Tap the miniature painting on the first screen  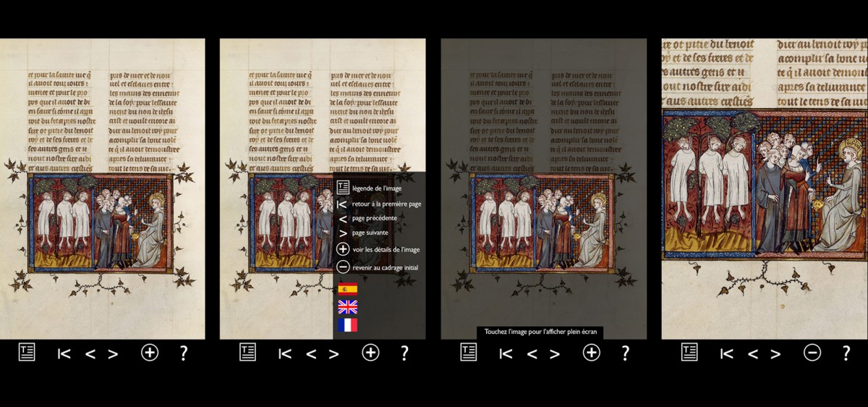(100, 222)
